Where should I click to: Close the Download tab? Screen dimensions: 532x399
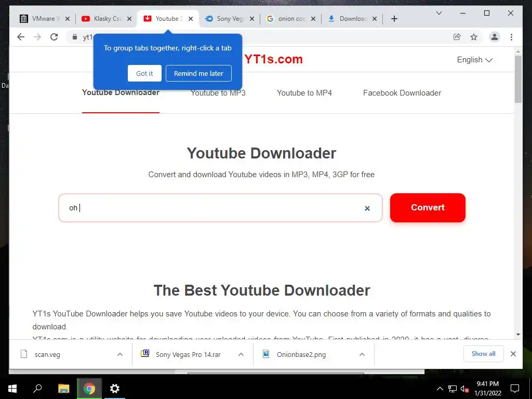tap(375, 19)
